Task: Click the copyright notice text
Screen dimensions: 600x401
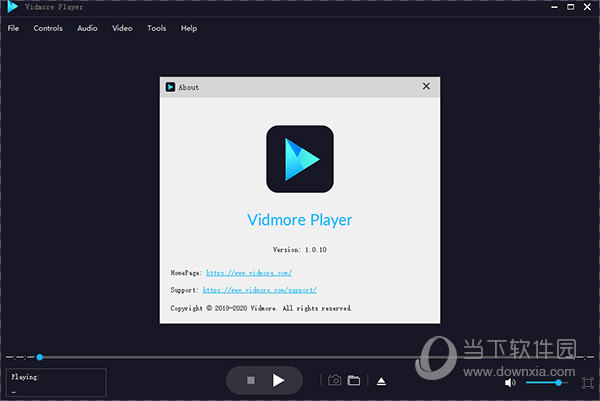Action: click(x=261, y=308)
